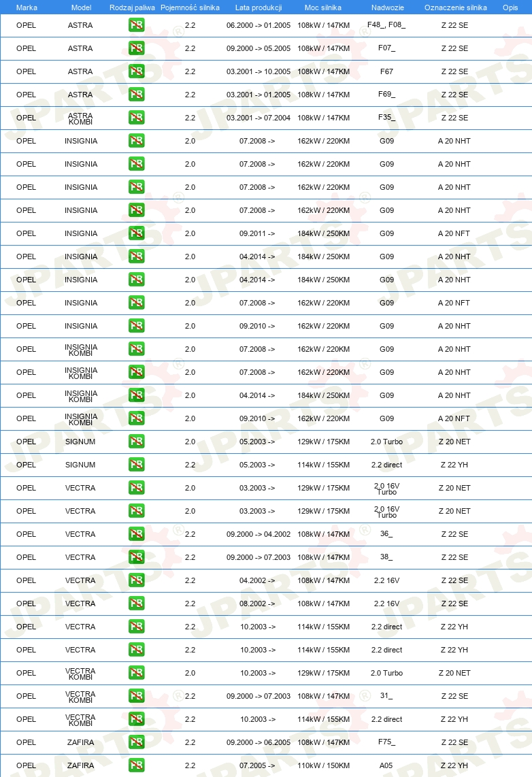Click the 114kW / 155KM power in SIGNUM row
The width and height of the screenshot is (532, 777).
point(323,465)
